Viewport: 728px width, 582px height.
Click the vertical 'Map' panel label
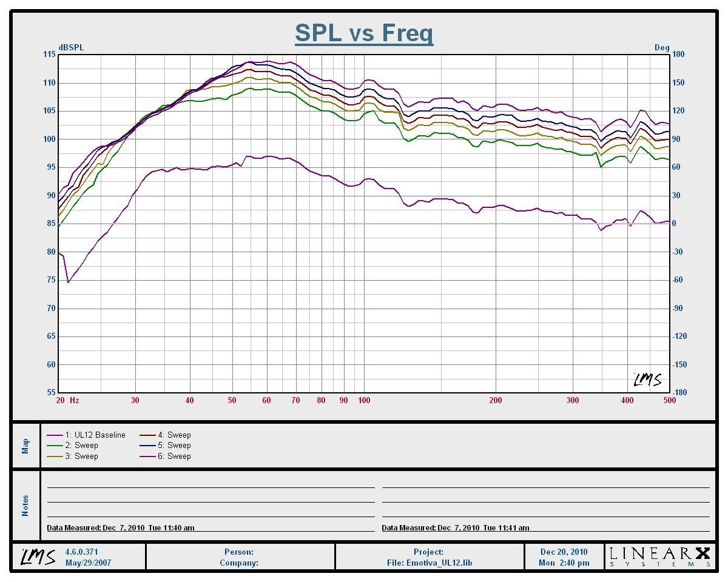(25, 446)
